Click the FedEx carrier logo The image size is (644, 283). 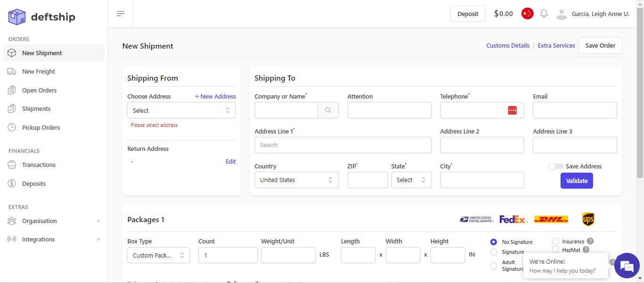point(513,219)
